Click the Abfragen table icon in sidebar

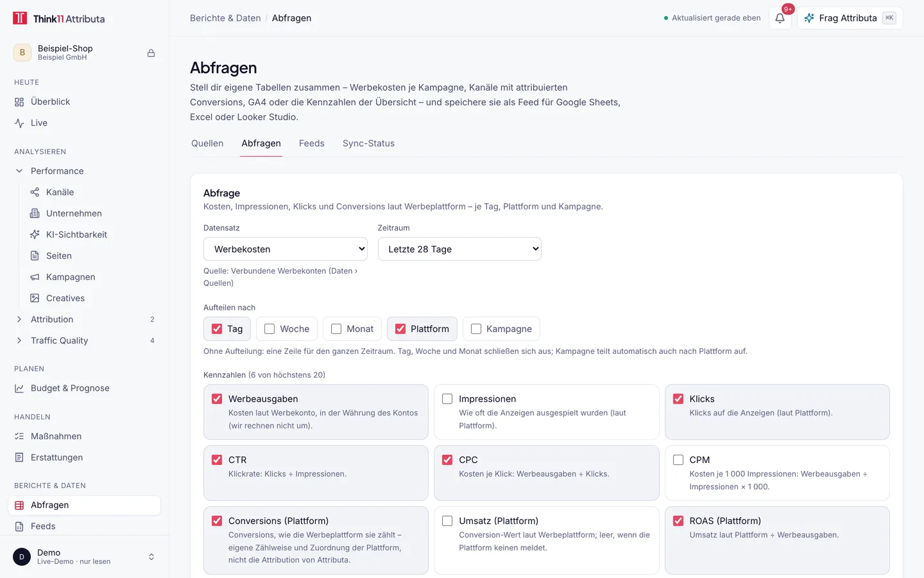[19, 505]
